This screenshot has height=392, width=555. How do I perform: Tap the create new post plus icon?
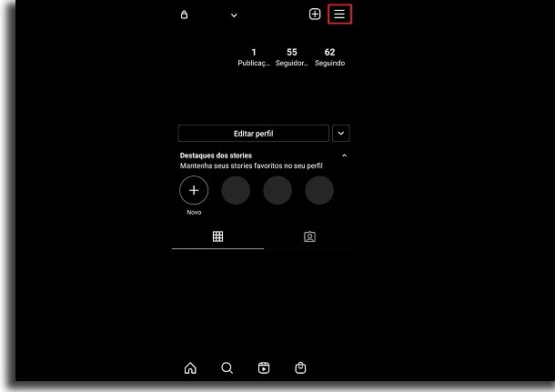pos(315,15)
